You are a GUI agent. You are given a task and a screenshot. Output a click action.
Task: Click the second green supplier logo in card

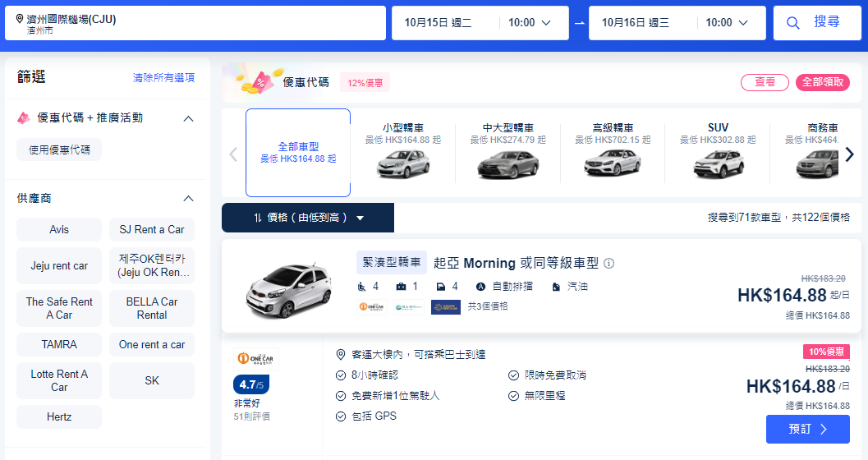(x=408, y=306)
